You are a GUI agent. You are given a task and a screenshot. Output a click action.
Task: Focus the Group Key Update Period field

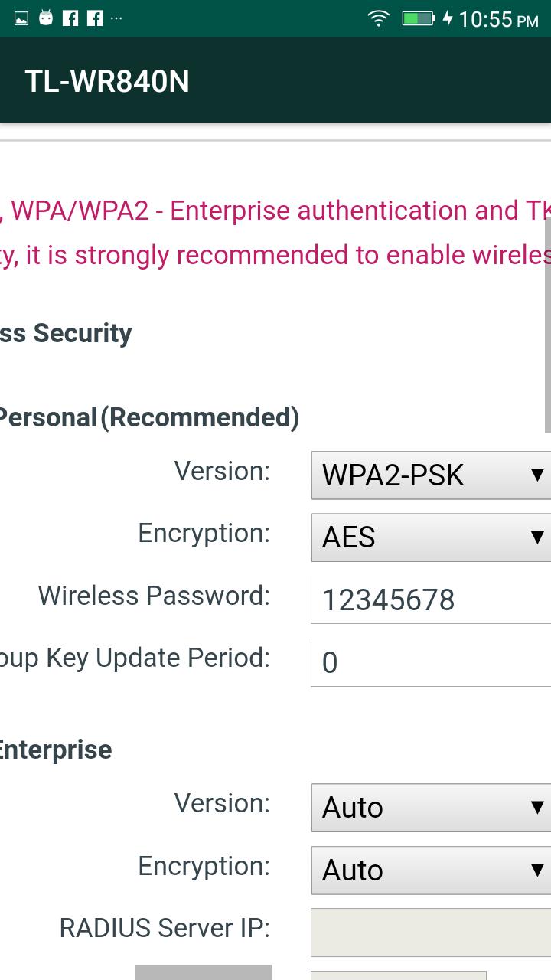click(430, 662)
